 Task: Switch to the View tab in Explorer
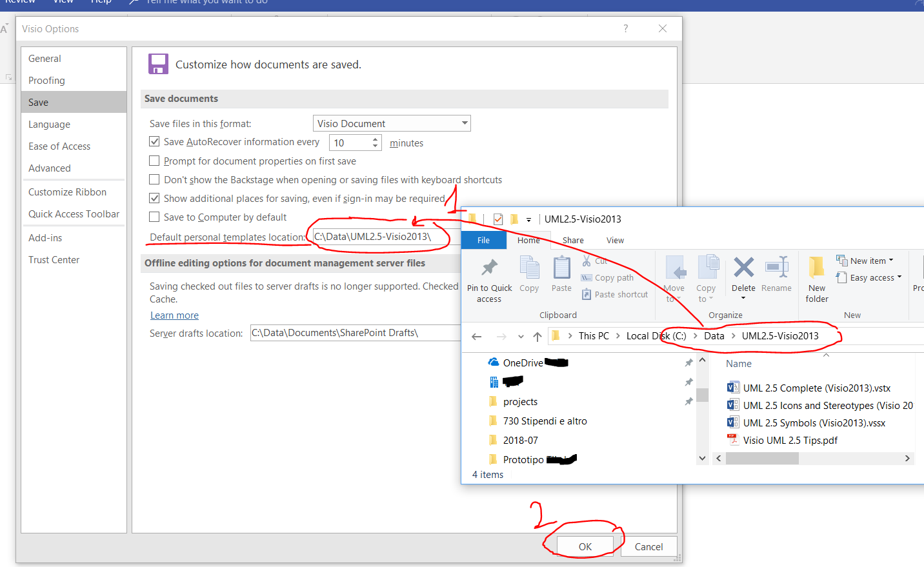tap(615, 241)
